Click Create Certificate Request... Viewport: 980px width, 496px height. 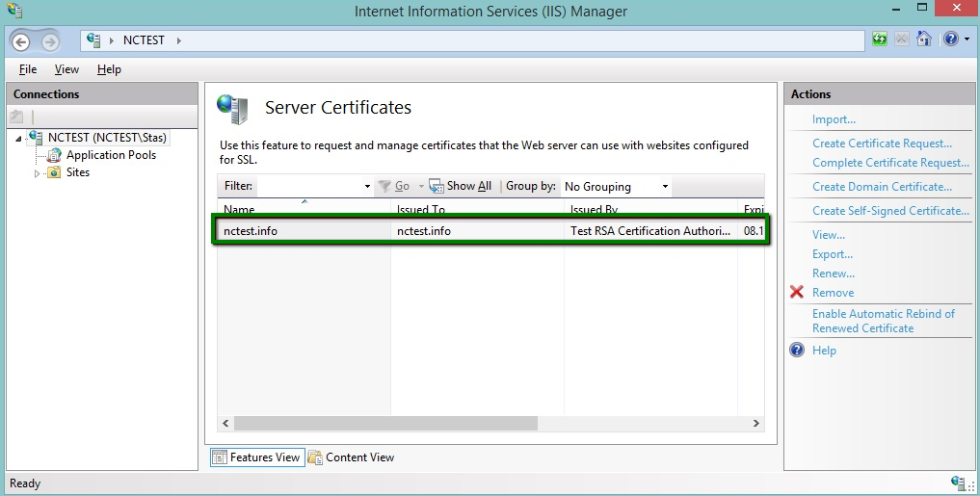click(882, 144)
